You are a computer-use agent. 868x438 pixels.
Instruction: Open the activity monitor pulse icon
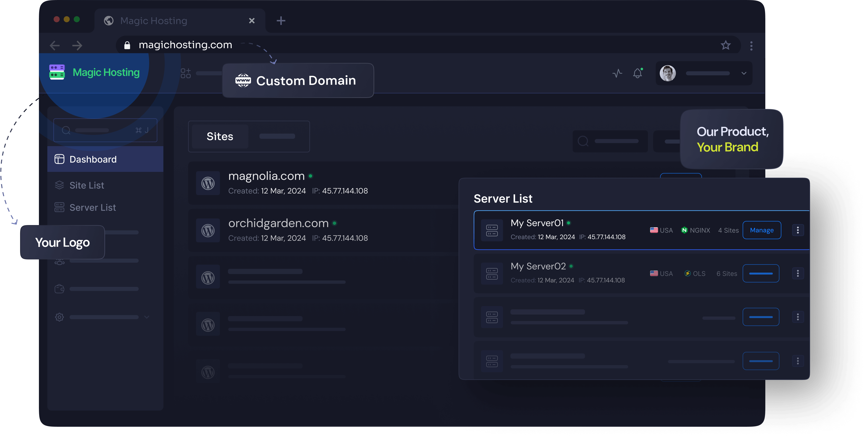(618, 73)
